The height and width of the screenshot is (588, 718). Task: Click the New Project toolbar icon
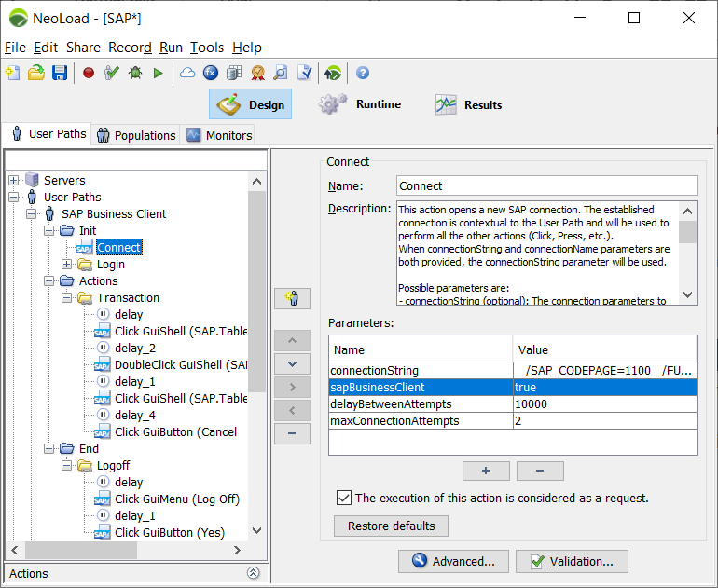click(x=13, y=73)
